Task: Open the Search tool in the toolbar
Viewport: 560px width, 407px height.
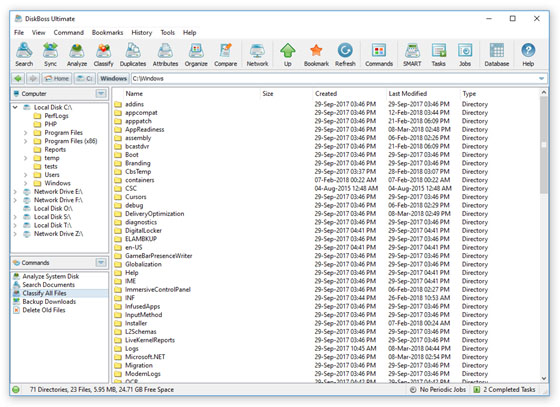Action: (24, 55)
